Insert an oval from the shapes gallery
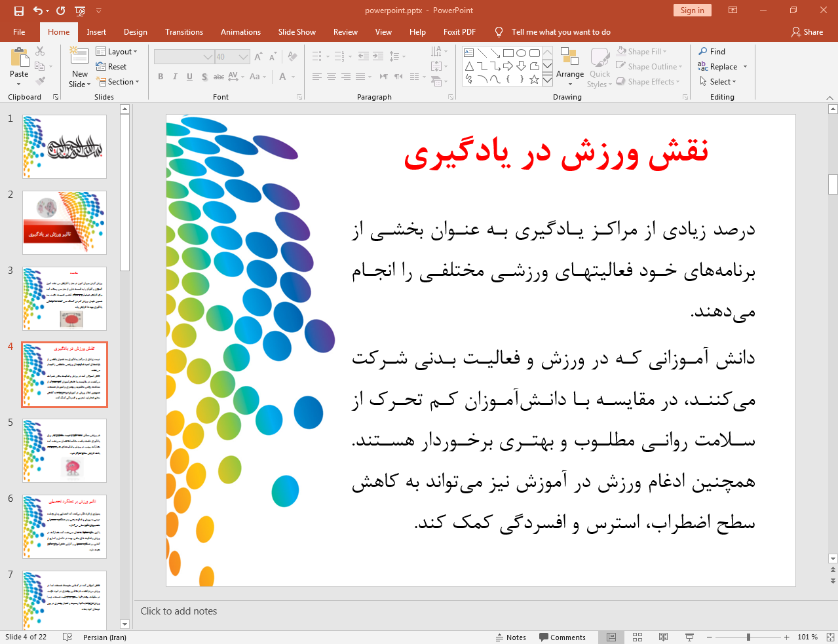This screenshot has height=644, width=838. coord(521,53)
